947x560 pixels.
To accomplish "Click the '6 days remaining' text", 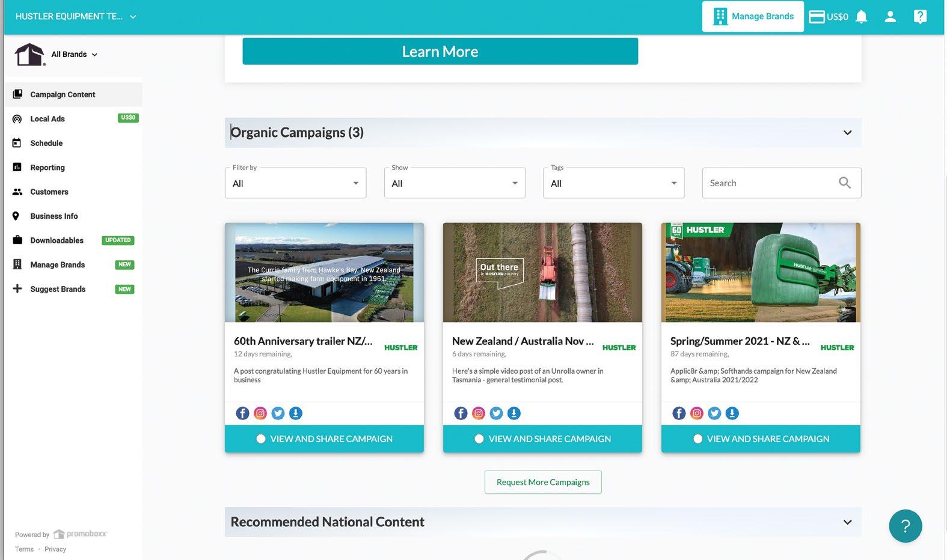I will coord(479,355).
